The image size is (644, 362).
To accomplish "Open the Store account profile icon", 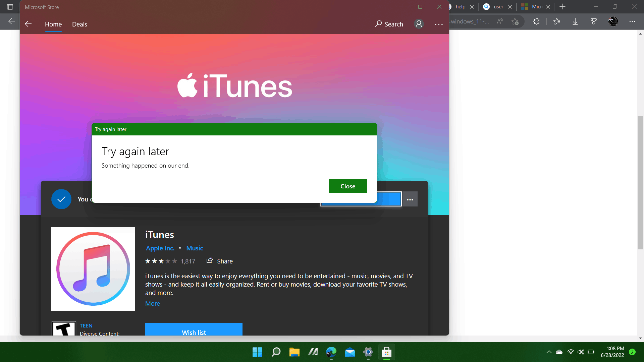I will coord(419,24).
